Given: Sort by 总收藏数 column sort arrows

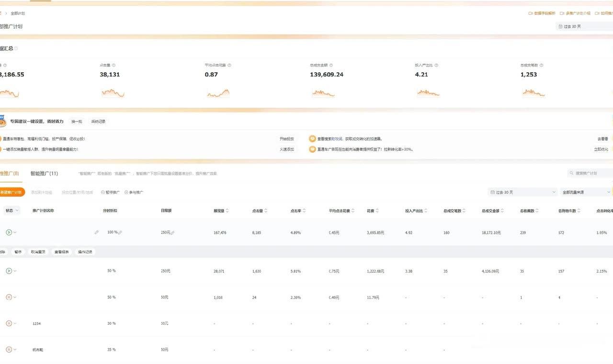Looking at the screenshot, I should click(x=538, y=210).
